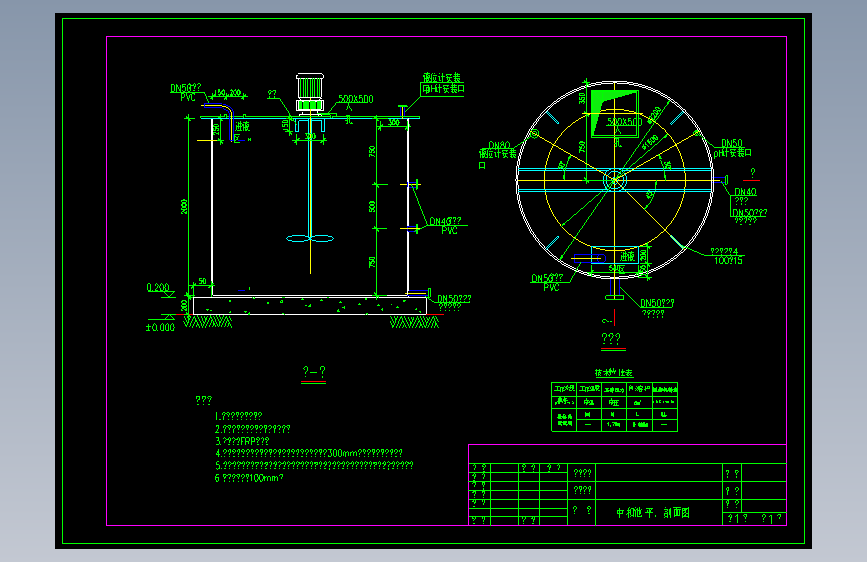Click the DN40?? PVC label in section view

pyautogui.click(x=446, y=225)
